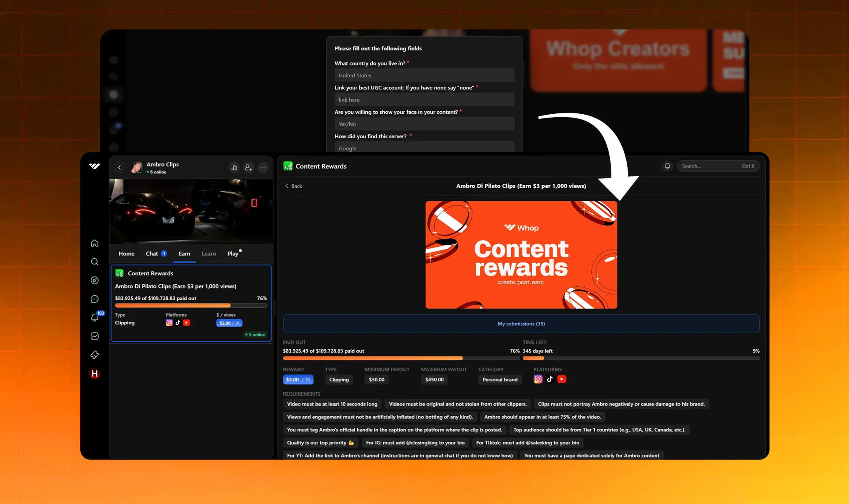
Task: Switch to the Chat tab
Action: (x=156, y=254)
